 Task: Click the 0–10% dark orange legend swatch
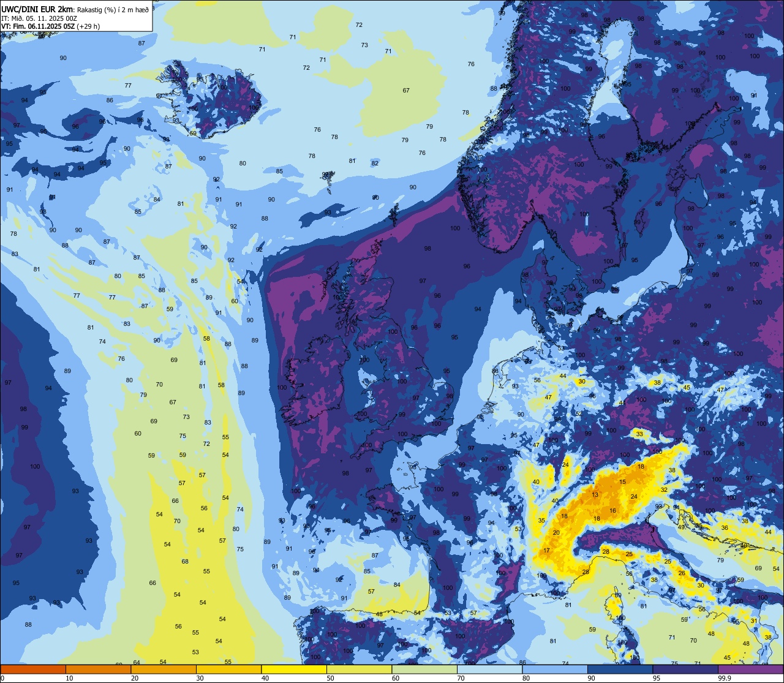[33, 669]
